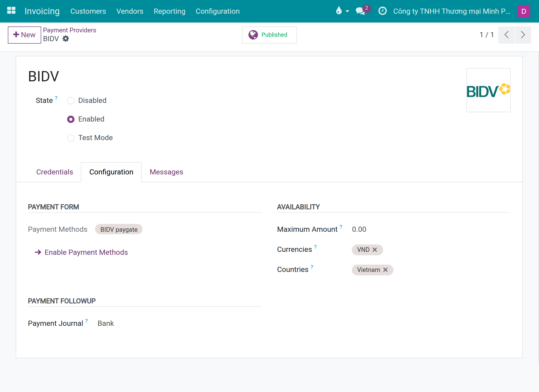Open the Configuration top menu
Image resolution: width=539 pixels, height=392 pixels.
pyautogui.click(x=218, y=11)
